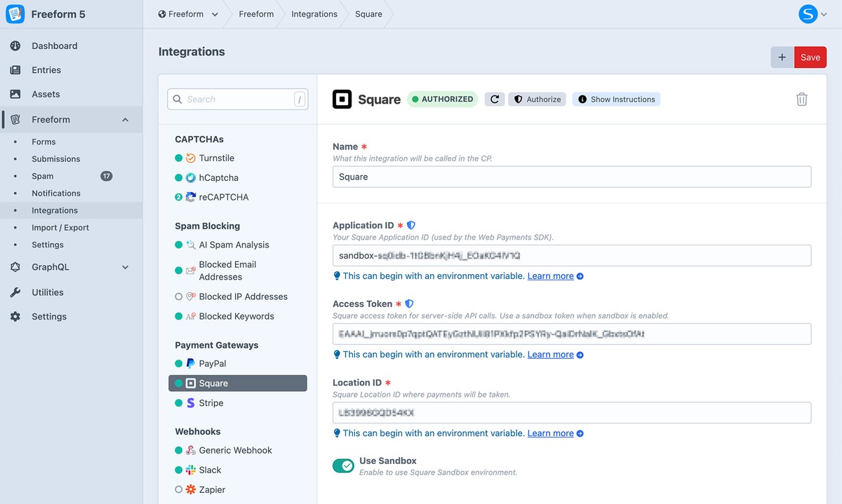Open Utilities with the wrench icon
The width and height of the screenshot is (842, 504).
[x=47, y=292]
